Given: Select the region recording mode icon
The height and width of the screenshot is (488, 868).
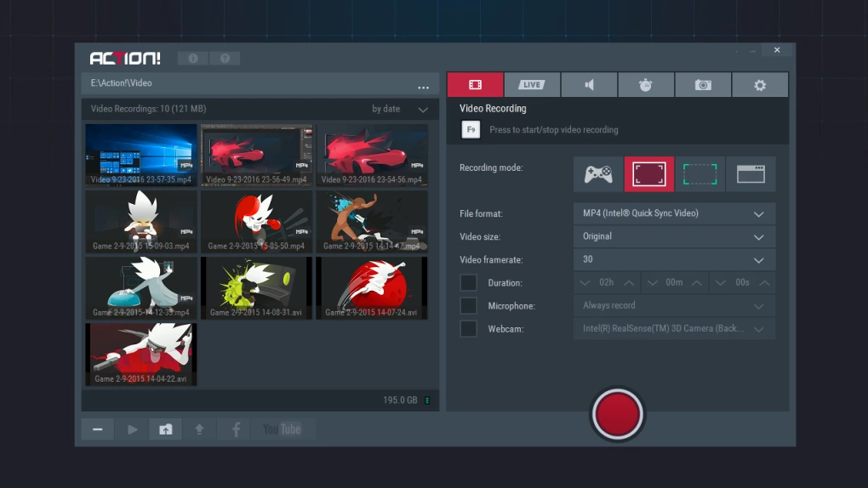Looking at the screenshot, I should coord(700,174).
